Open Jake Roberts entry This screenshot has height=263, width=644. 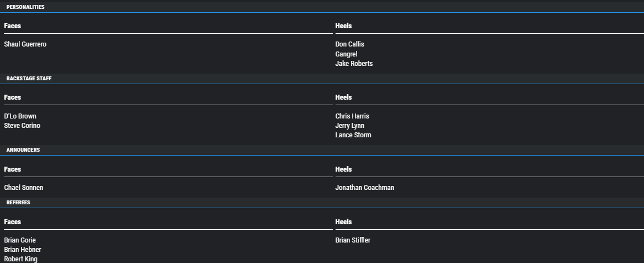(354, 63)
